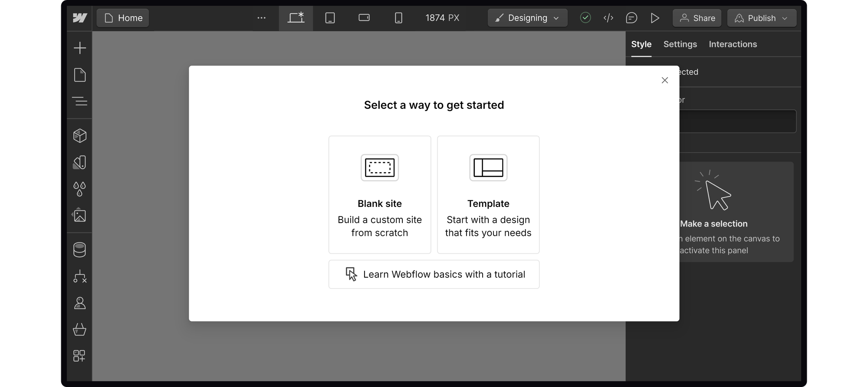The image size is (868, 387).
Task: Open the CMS database panel
Action: [x=80, y=249]
